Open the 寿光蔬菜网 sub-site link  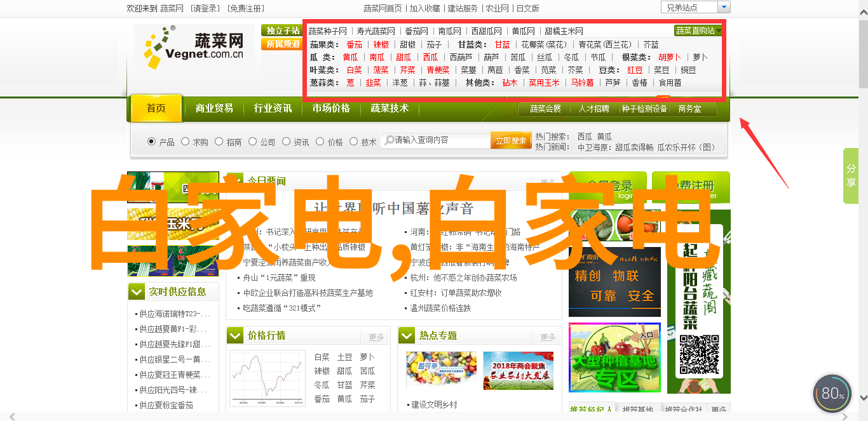376,31
